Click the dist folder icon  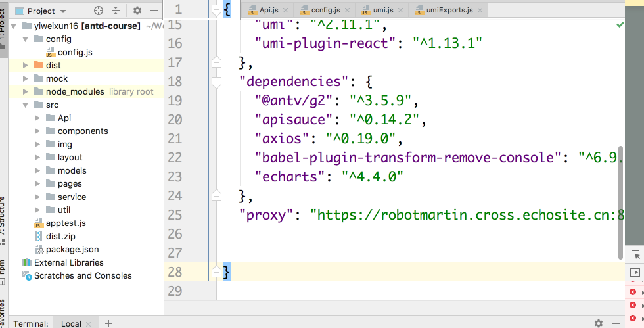[39, 65]
